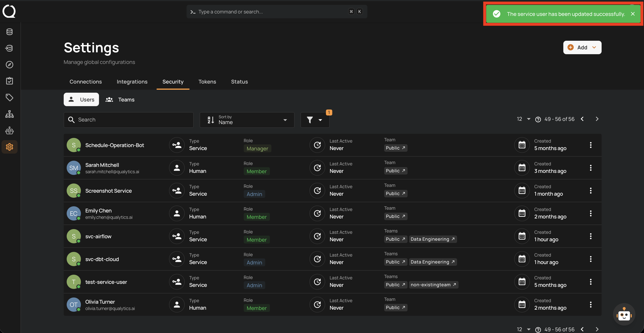Click the Schedule-Operation-Bot avatar
Viewport: 644px width, 333px height.
click(x=74, y=145)
